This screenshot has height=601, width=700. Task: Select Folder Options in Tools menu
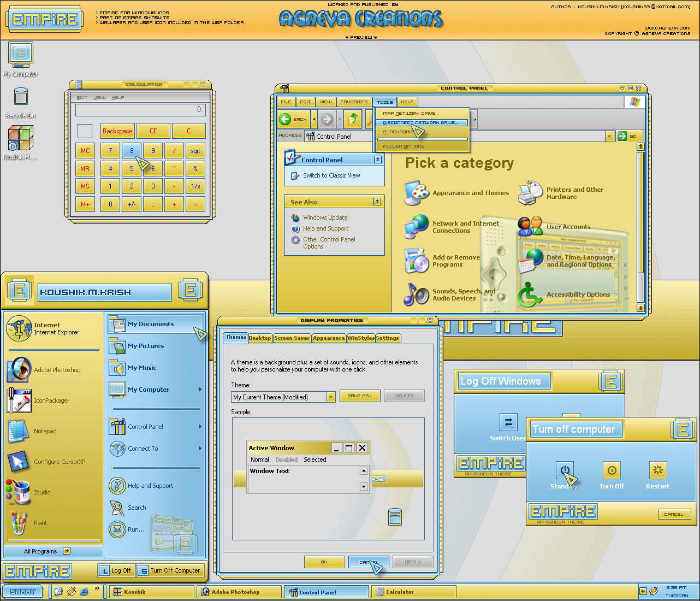405,146
